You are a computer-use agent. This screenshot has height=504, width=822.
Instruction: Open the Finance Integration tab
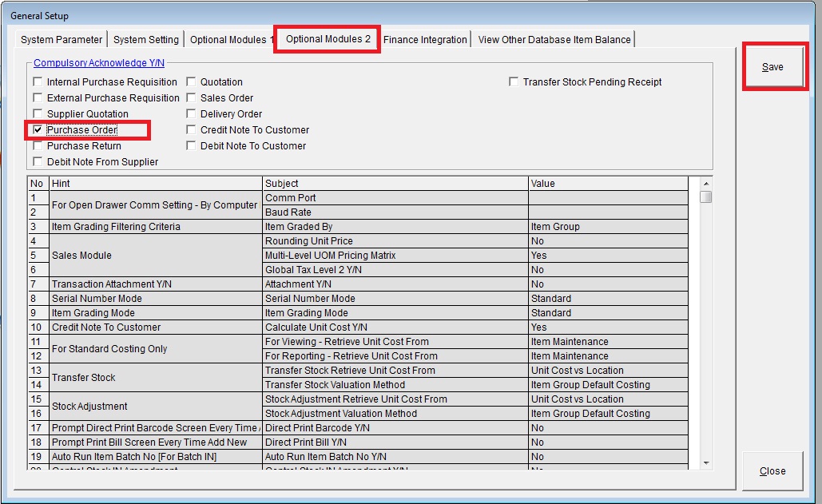pos(425,39)
